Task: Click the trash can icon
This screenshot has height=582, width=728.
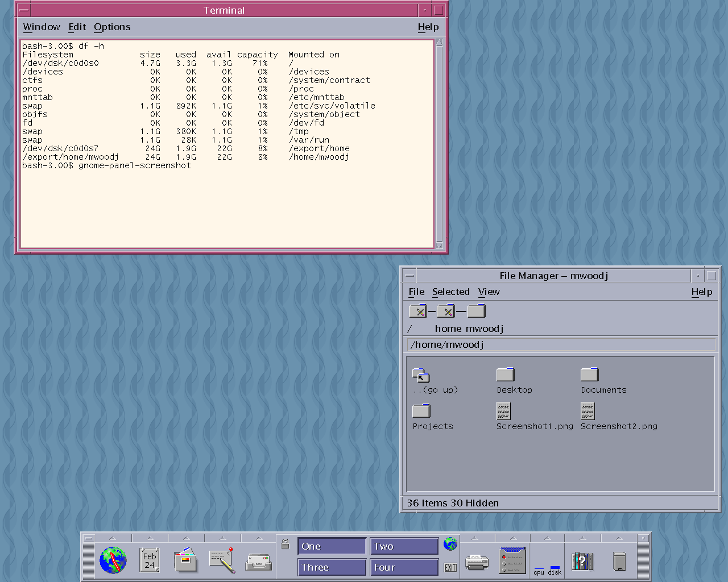Action: pyautogui.click(x=619, y=562)
